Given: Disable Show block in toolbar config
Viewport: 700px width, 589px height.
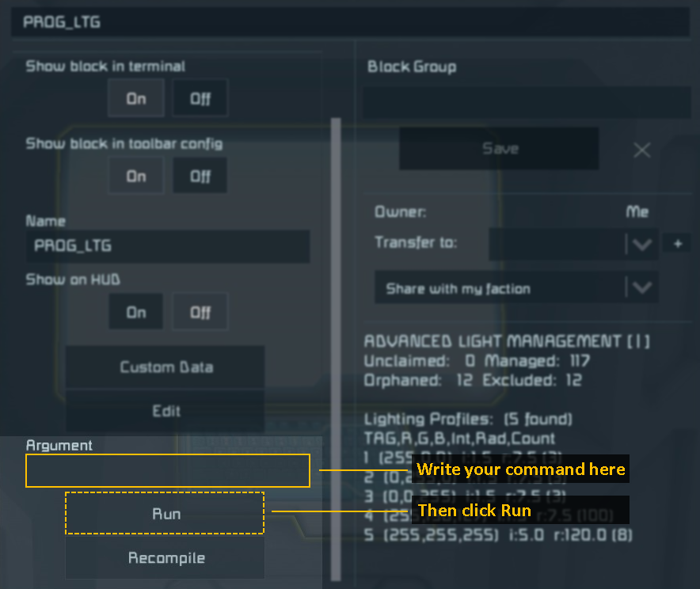Looking at the screenshot, I should [200, 176].
